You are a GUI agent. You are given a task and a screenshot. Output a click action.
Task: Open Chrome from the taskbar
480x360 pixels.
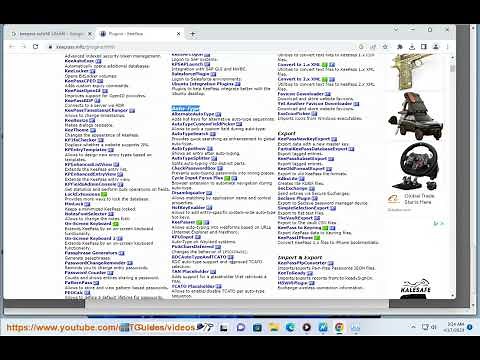tap(339, 327)
